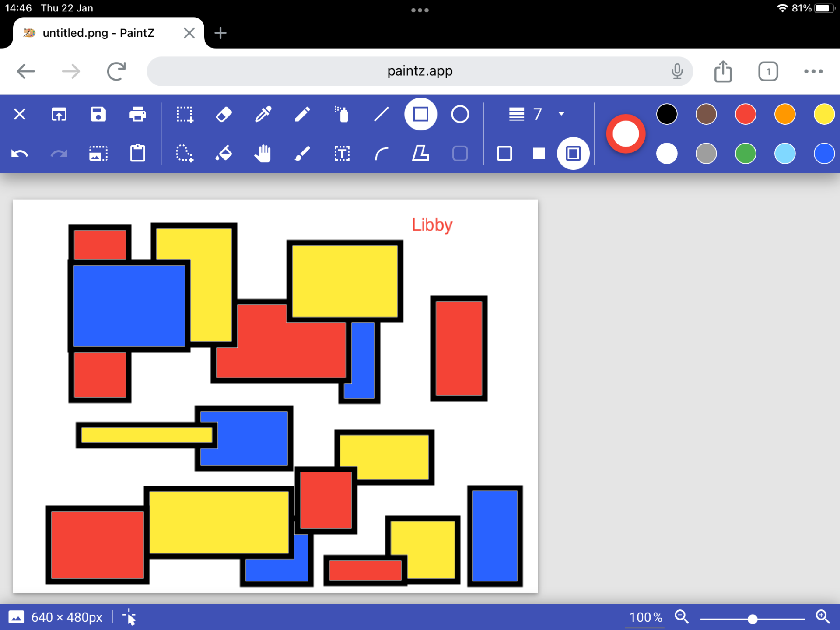Select the Freeform selection tool
Viewport: 840px width, 630px height.
(x=184, y=154)
